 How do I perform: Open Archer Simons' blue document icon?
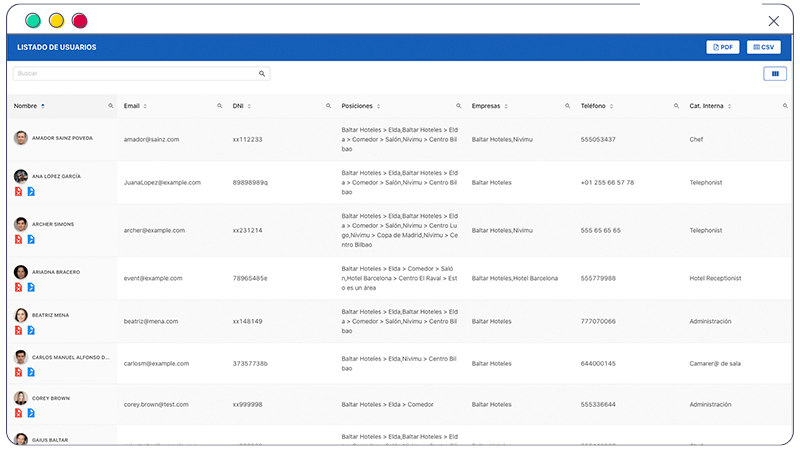point(31,239)
